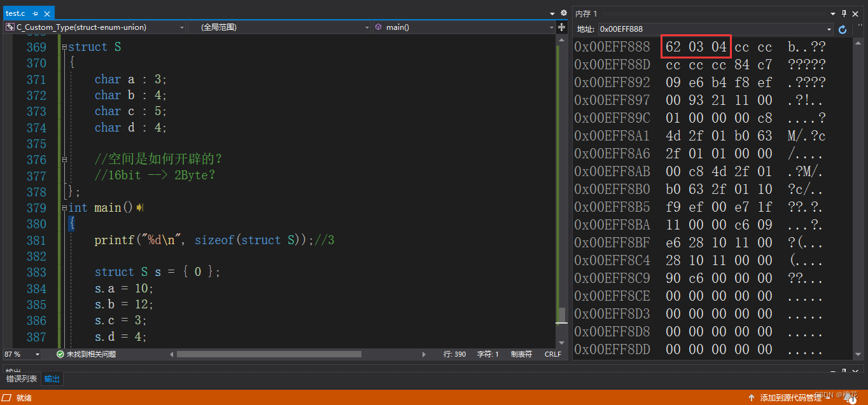Open the (全局范围) scope dropdown
Screen dimensions: 868x405
coord(279,27)
